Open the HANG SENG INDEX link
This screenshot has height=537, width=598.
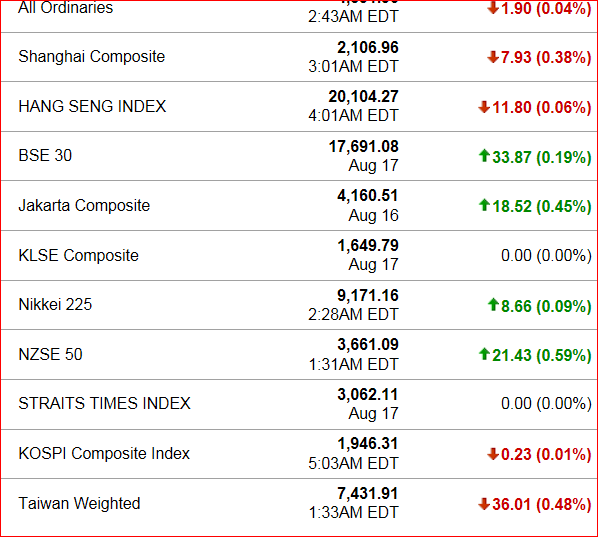point(92,106)
